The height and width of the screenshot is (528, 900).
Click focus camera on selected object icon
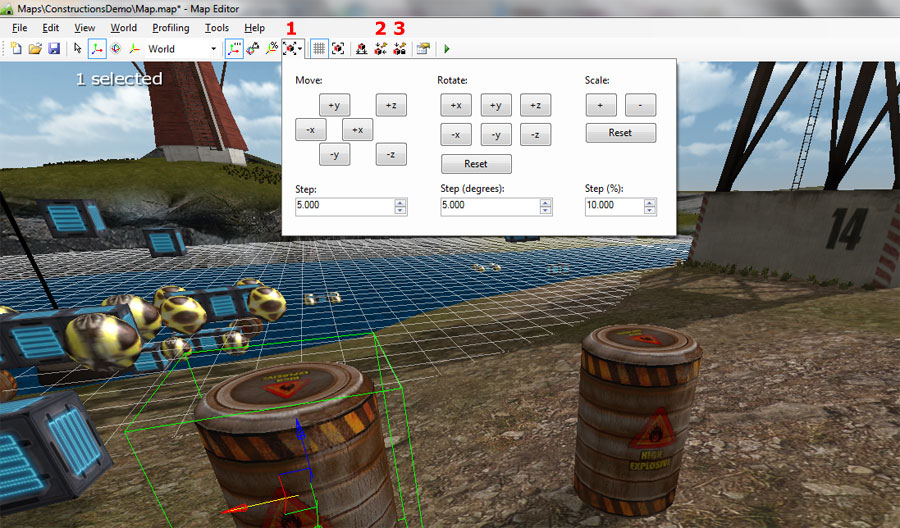tap(338, 49)
